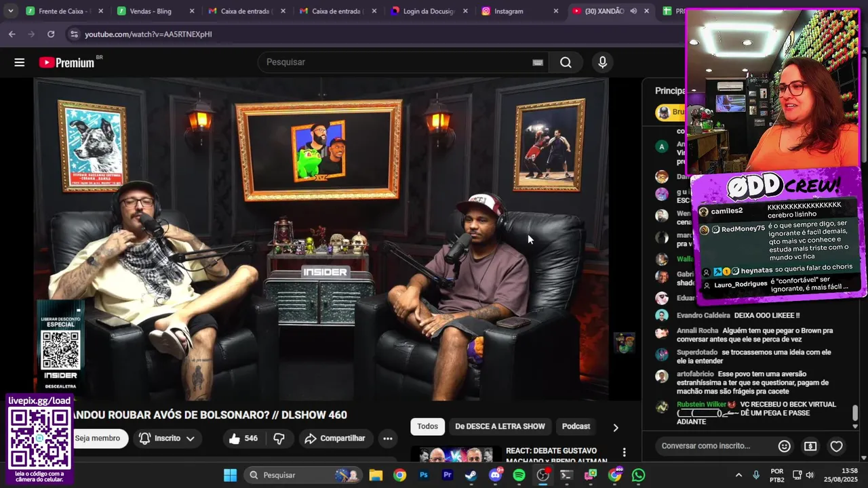Click the Compartilhar share button
Image resolution: width=868 pixels, height=488 pixels.
pyautogui.click(x=335, y=439)
